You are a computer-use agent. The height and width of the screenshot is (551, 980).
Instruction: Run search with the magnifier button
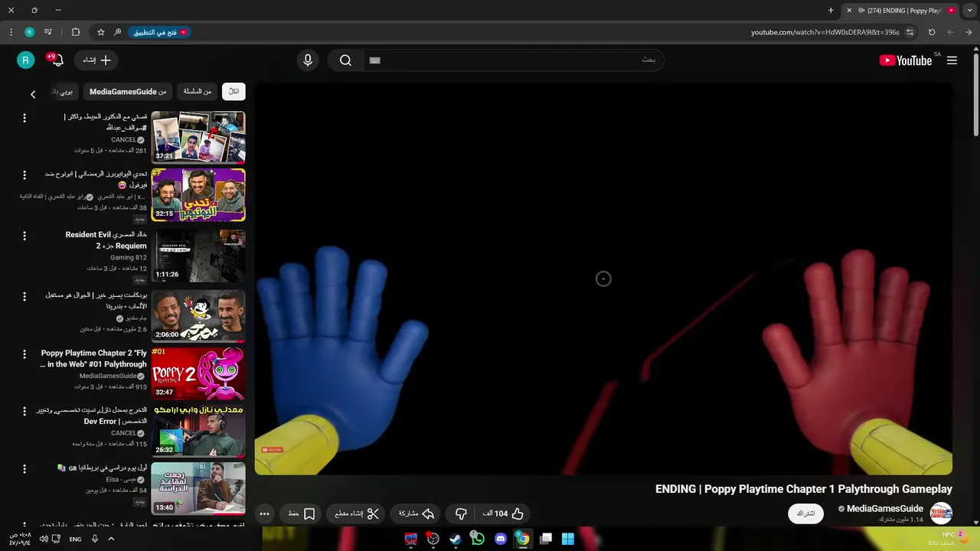[345, 60]
